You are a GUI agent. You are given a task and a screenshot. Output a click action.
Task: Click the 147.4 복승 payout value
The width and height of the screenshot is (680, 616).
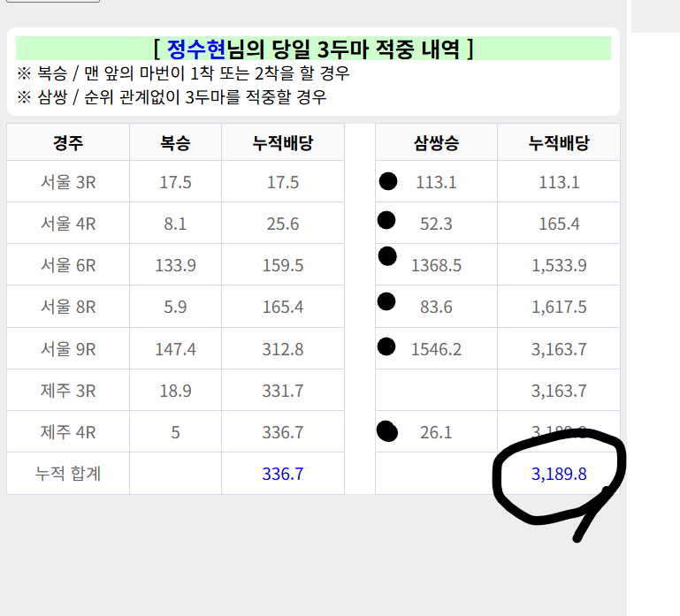pos(175,349)
